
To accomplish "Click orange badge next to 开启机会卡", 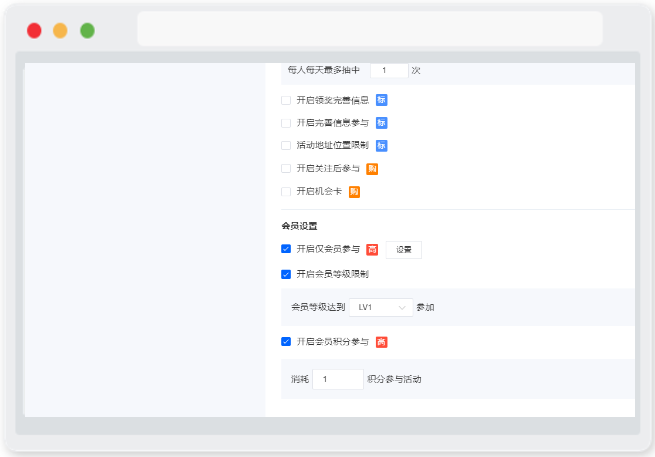I will click(354, 192).
